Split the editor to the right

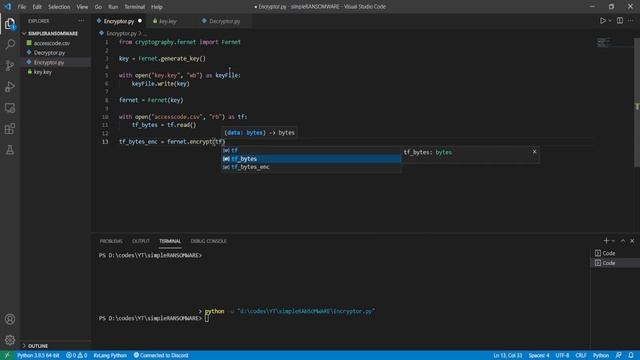pyautogui.click(x=620, y=21)
